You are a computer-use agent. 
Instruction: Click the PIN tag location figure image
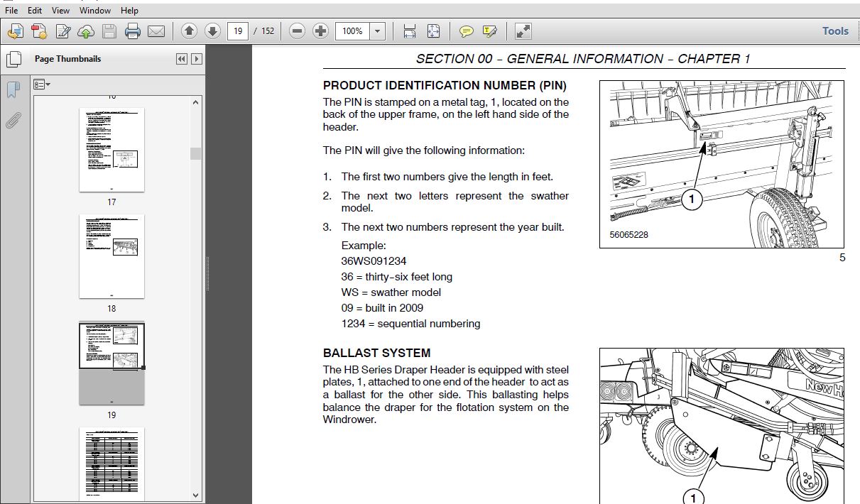point(722,164)
